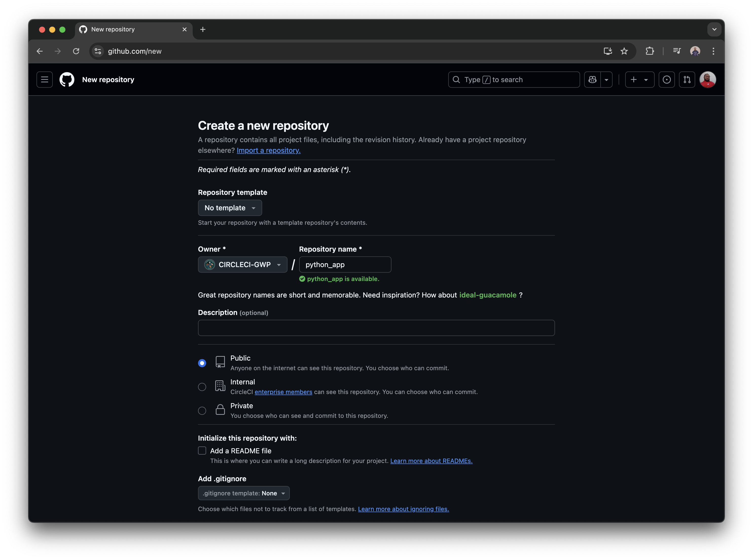Open Learn more about READMEs link
This screenshot has height=560, width=753.
coord(431,461)
